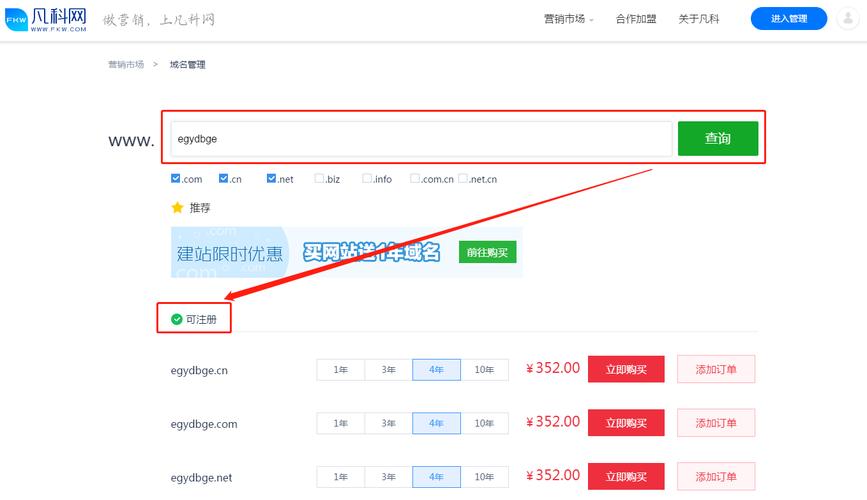Select 4年 for egydbge.net

(x=436, y=477)
